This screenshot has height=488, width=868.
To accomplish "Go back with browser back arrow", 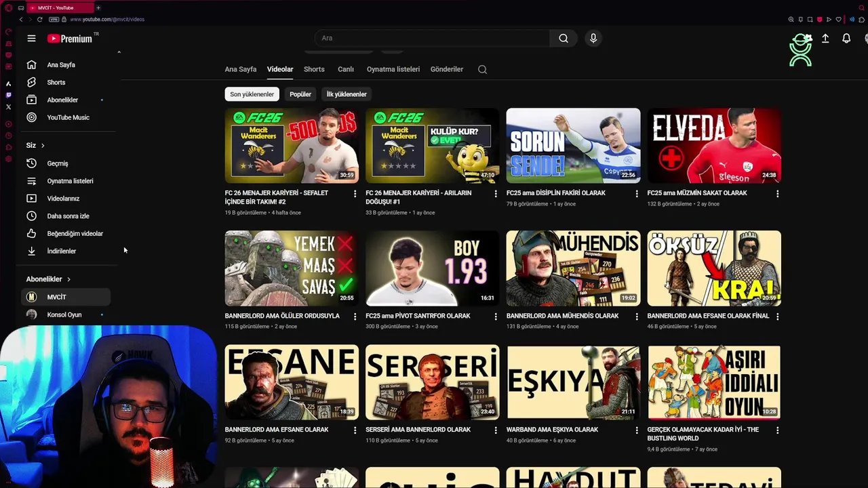I will (21, 20).
